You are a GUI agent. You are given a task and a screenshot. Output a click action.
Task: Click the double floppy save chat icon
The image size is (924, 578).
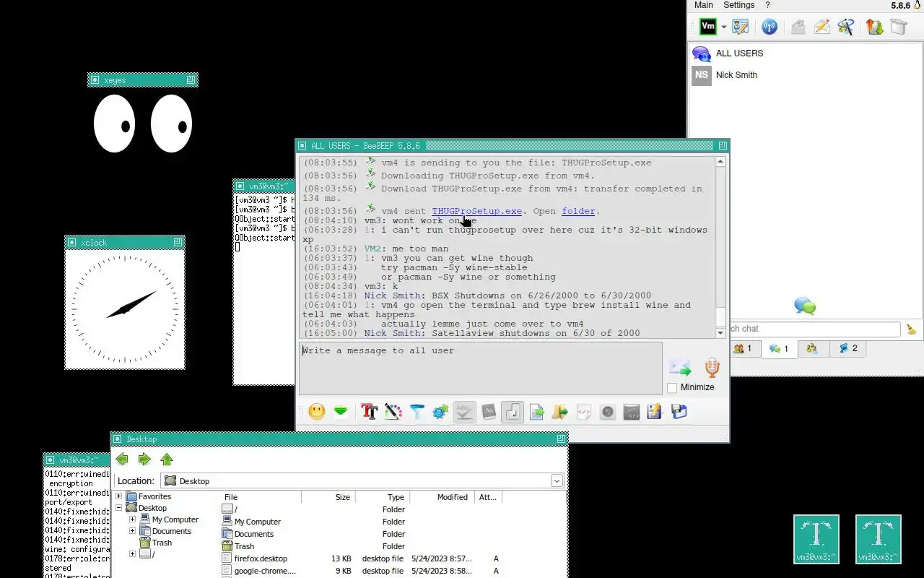point(679,412)
